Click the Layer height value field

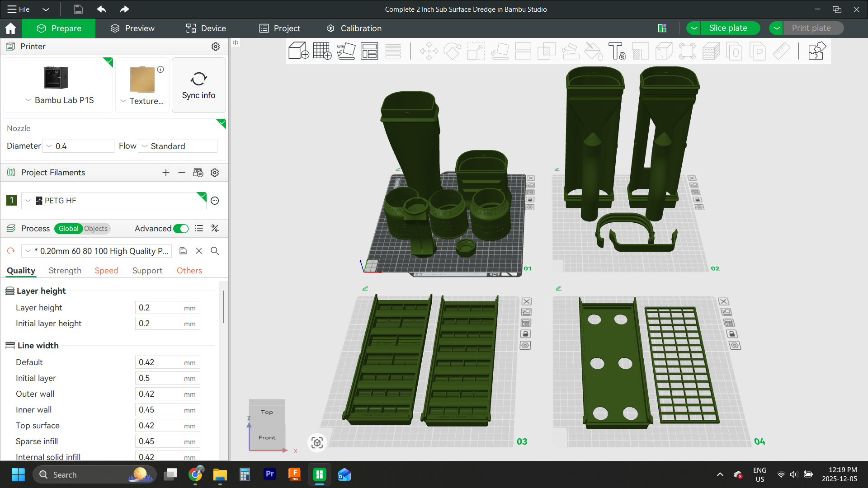pos(167,307)
